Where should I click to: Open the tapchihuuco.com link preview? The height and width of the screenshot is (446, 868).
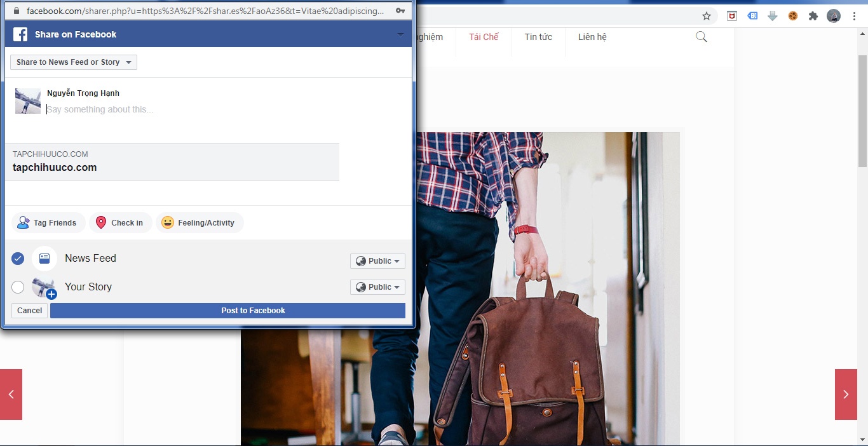point(172,162)
